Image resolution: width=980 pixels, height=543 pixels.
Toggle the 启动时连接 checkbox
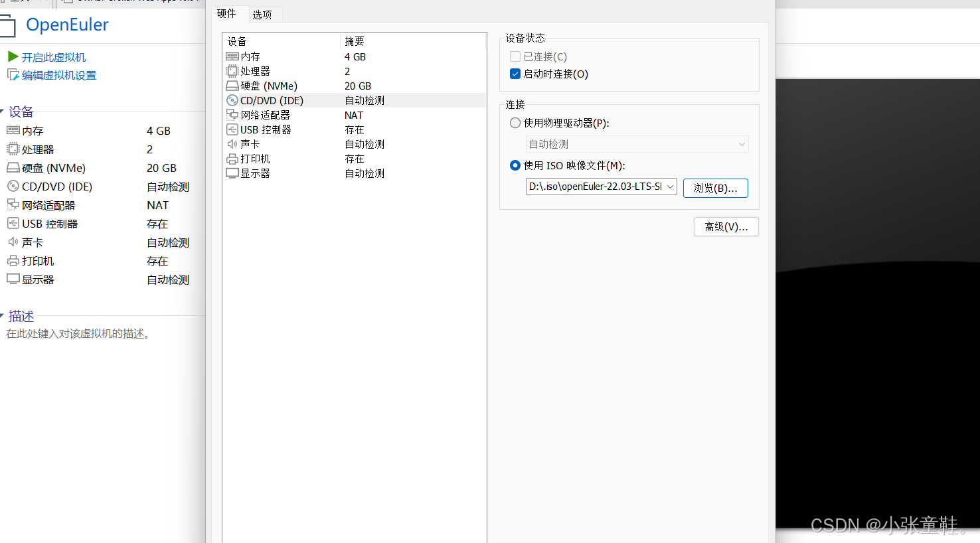(515, 74)
